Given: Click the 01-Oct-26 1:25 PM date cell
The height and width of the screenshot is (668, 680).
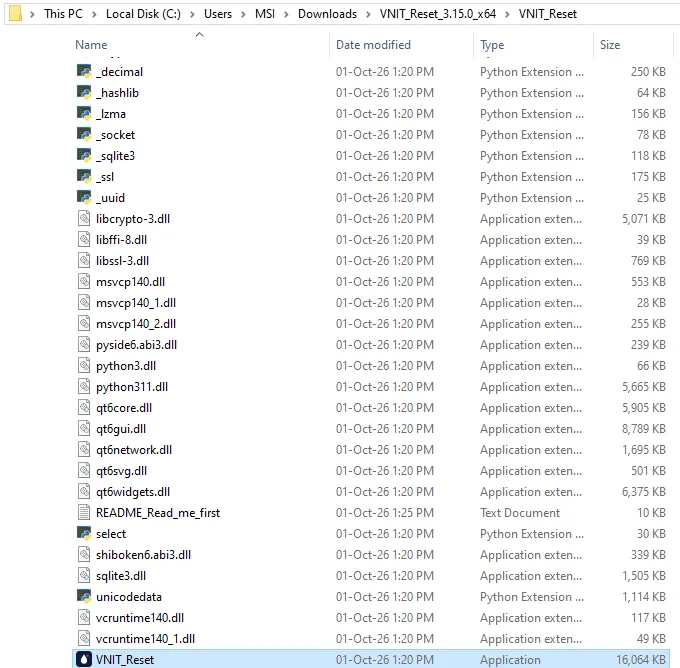Looking at the screenshot, I should 385,513.
